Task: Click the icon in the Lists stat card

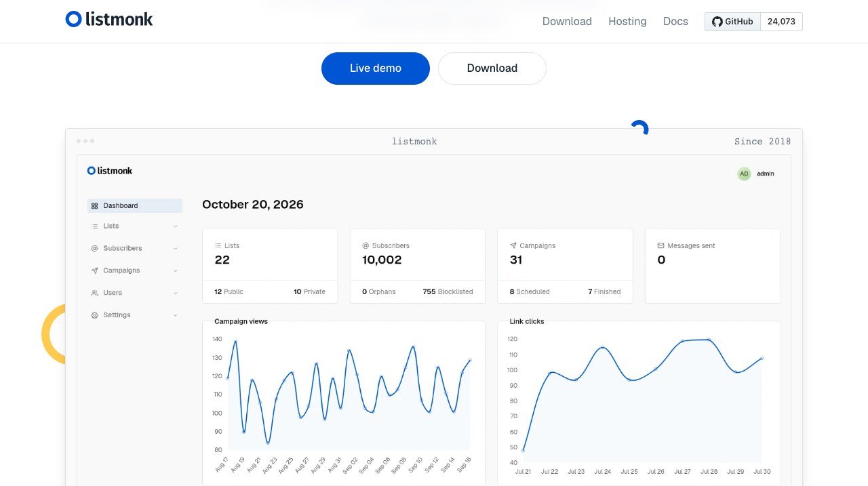Action: coord(218,245)
